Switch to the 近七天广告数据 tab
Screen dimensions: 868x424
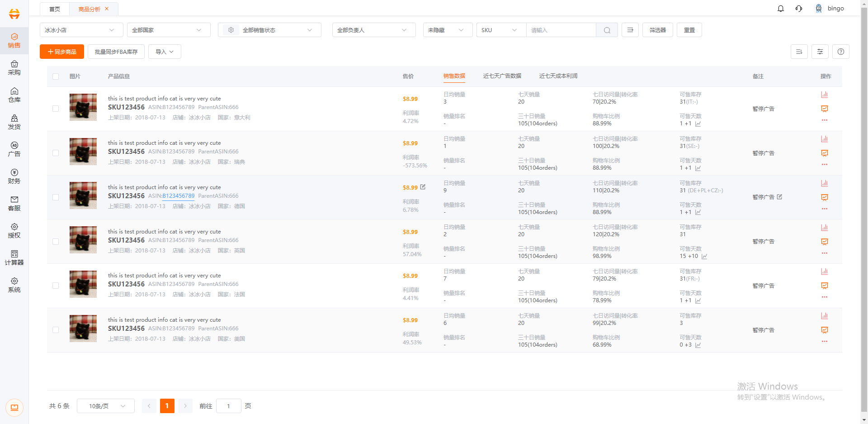tap(502, 76)
